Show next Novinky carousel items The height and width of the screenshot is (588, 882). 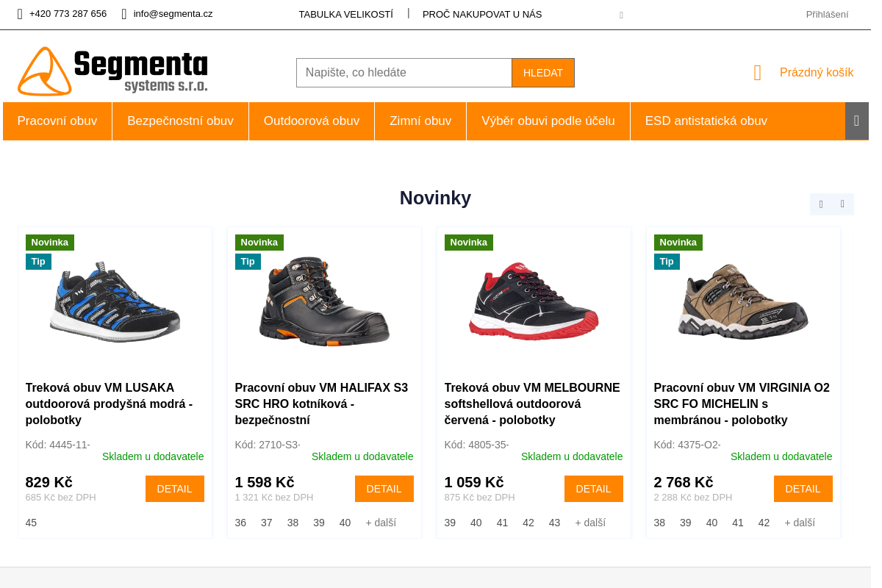pyautogui.click(x=842, y=204)
